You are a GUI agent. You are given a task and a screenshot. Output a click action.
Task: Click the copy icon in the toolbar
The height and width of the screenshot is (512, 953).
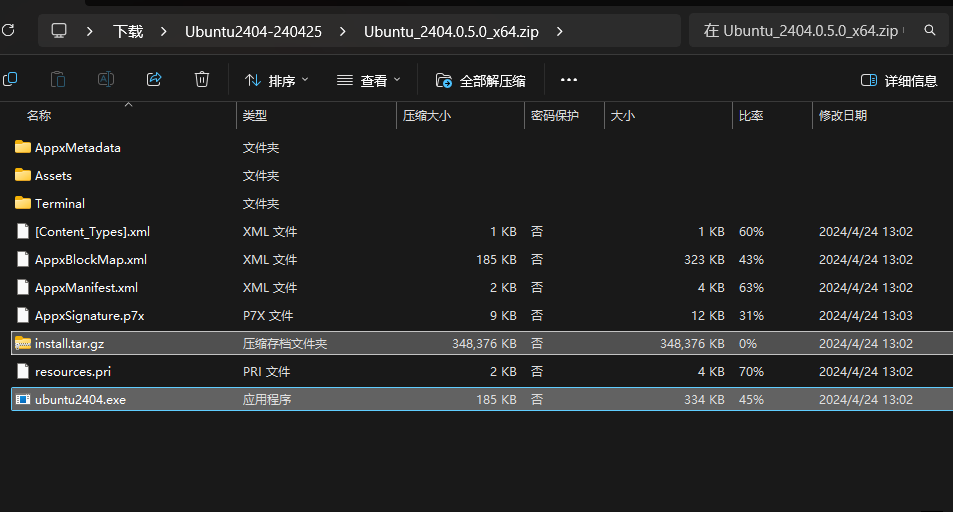pyautogui.click(x=10, y=80)
